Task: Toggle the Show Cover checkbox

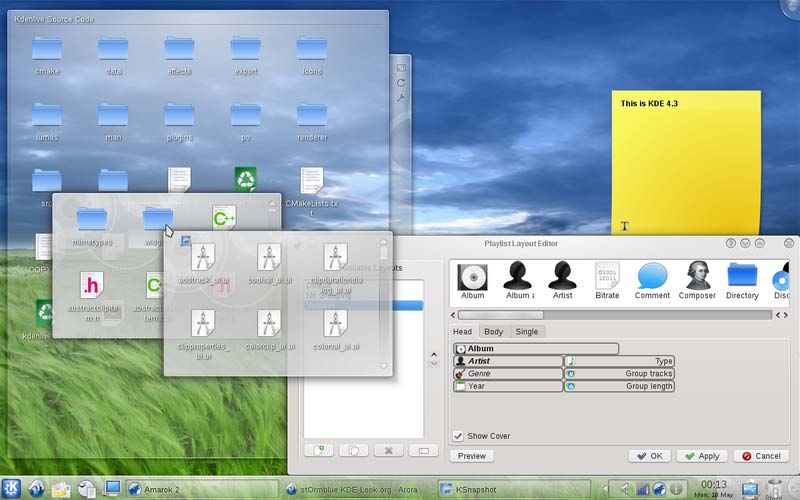Action: (x=458, y=436)
